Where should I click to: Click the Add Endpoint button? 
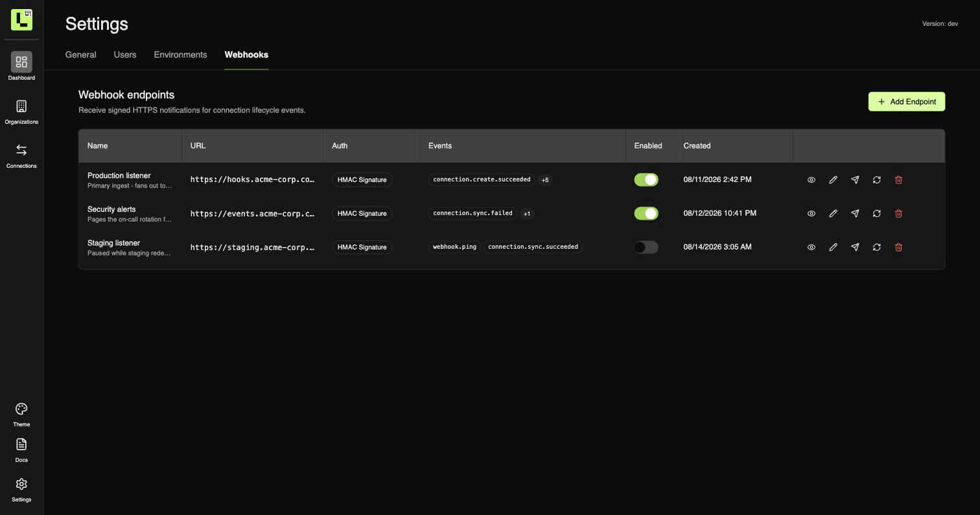907,102
